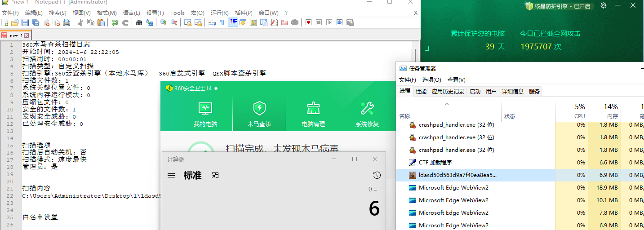The image size is (644, 230).
Task: Start macro recording with red dot icon
Action: pyautogui.click(x=308, y=22)
